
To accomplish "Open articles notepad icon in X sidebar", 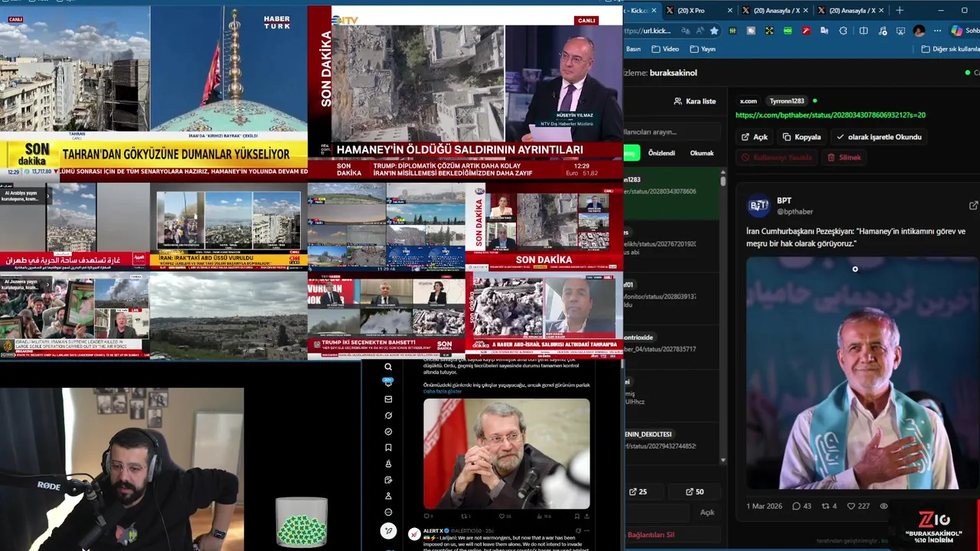I will pos(388,480).
